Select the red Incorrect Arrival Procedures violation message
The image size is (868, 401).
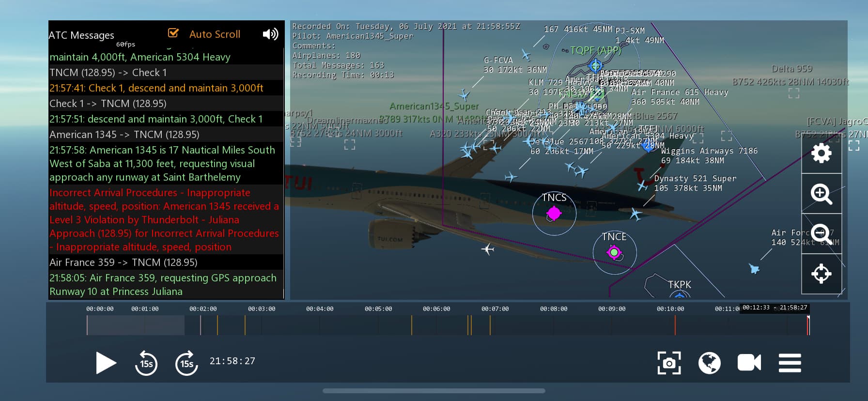point(166,220)
